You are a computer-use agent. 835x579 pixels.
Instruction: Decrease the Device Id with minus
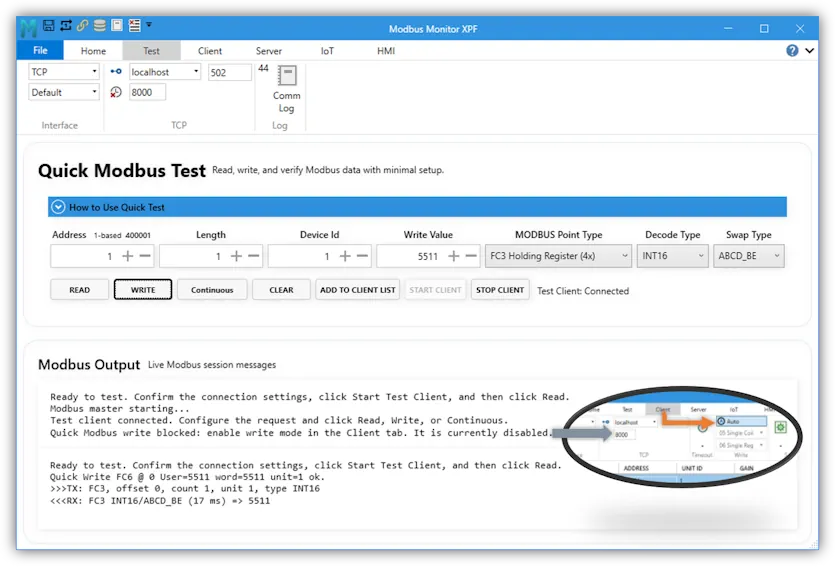point(362,256)
